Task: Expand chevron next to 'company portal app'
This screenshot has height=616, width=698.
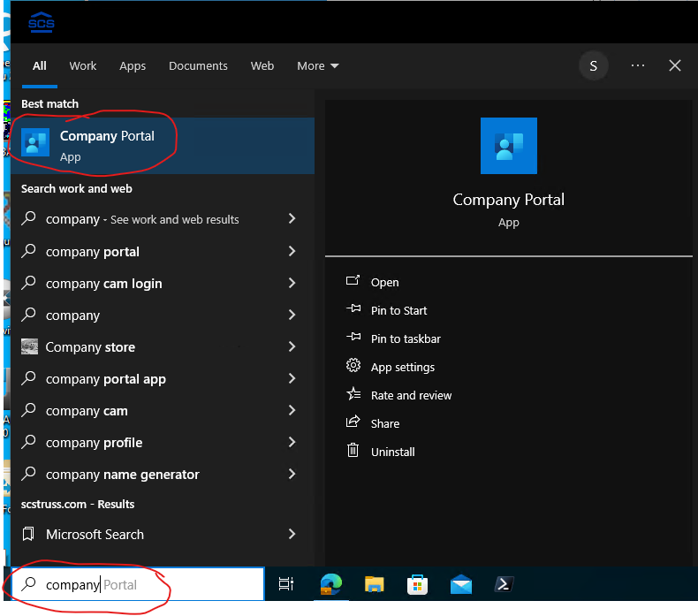Action: point(292,378)
